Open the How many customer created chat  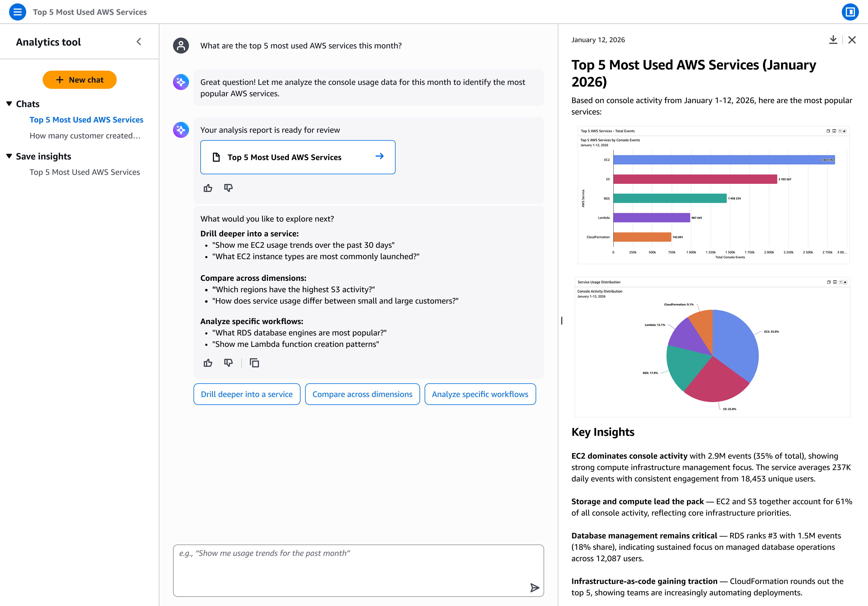pyautogui.click(x=85, y=136)
